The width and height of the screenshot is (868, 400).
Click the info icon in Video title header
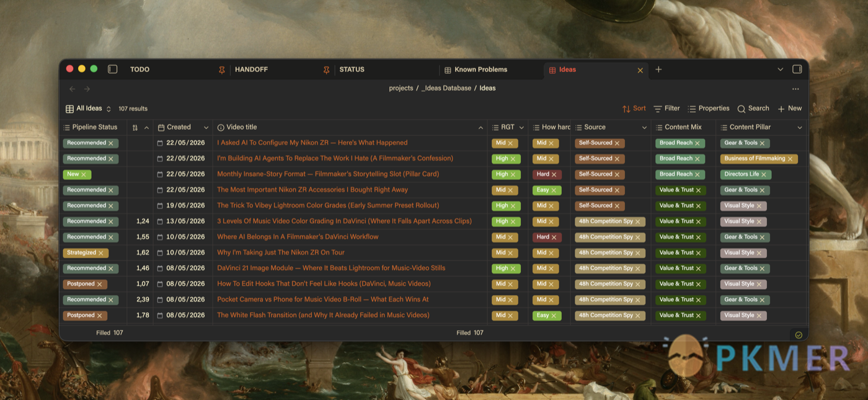click(221, 128)
